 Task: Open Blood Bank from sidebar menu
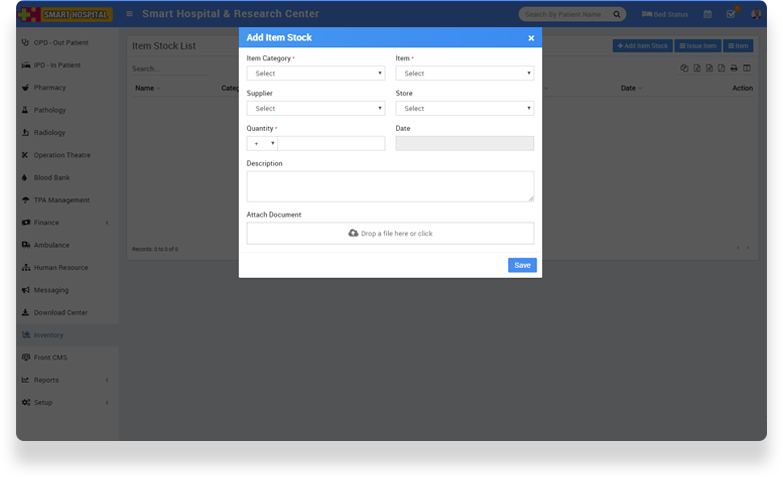point(52,177)
